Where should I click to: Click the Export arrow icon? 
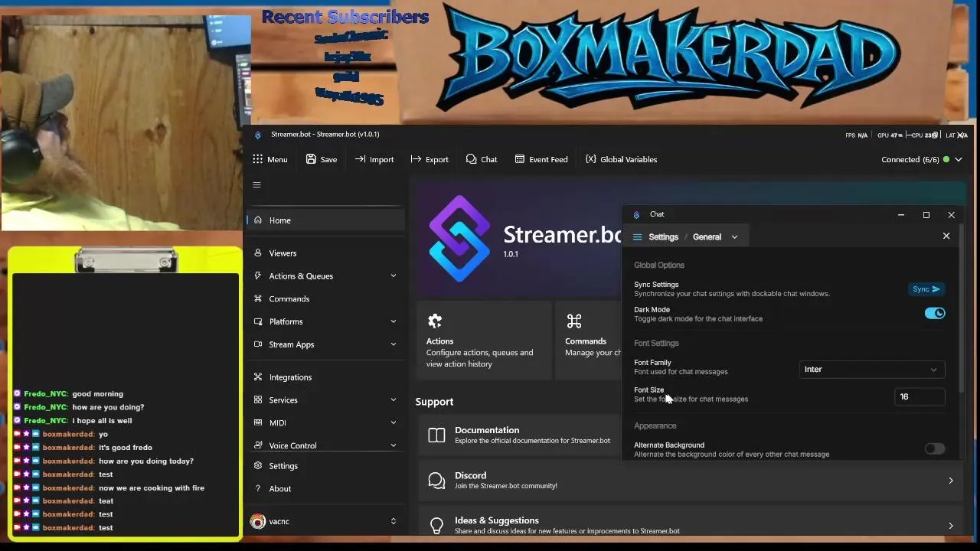(x=416, y=159)
